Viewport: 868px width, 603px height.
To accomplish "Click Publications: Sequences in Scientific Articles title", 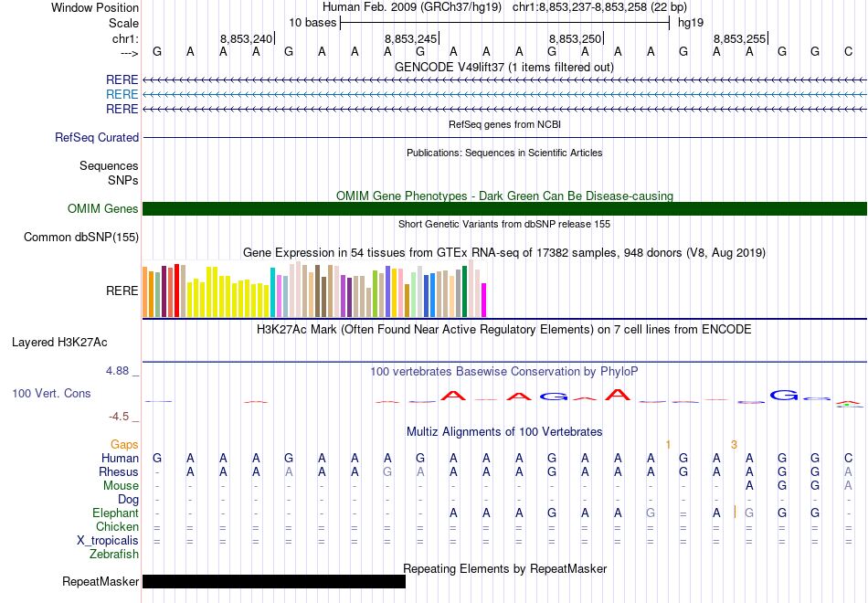I will [x=504, y=153].
